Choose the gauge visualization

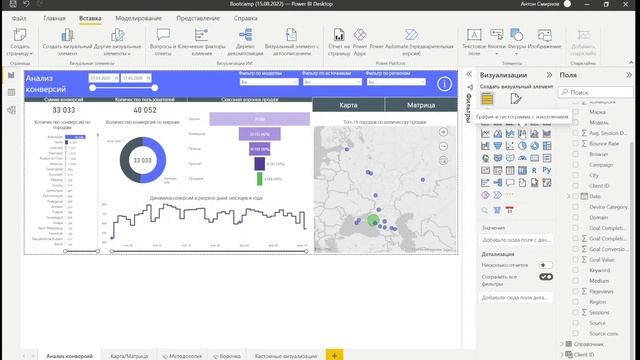point(522,158)
